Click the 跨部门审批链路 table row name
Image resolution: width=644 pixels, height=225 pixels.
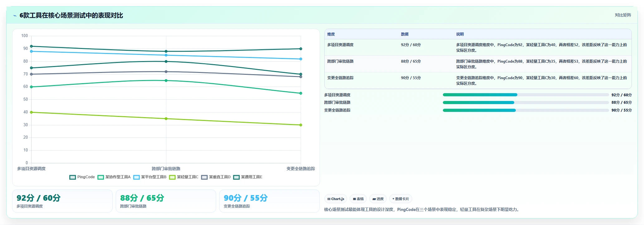point(340,61)
